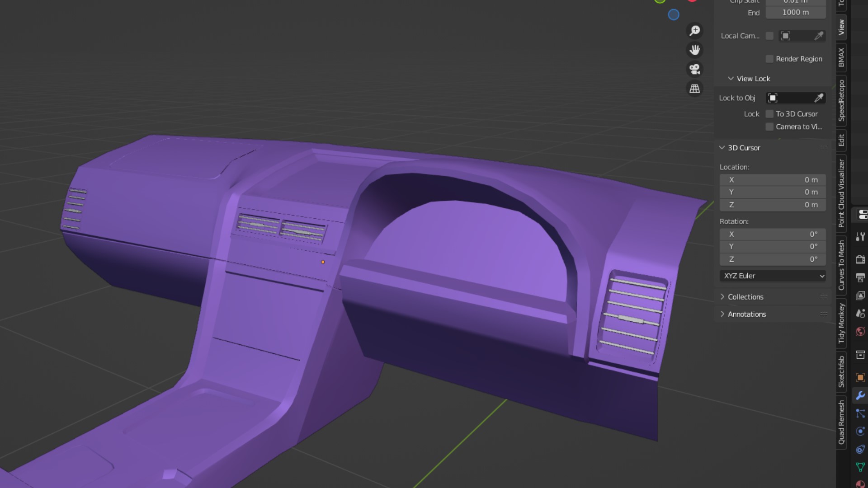Image resolution: width=868 pixels, height=488 pixels.
Task: Click the zoom viewport magnifier icon
Action: [694, 31]
